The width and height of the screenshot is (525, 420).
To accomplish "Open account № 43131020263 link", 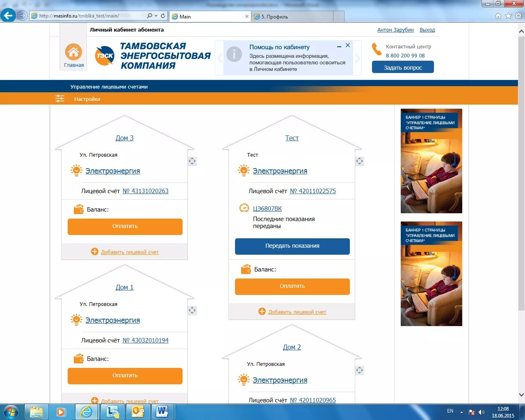I will click(146, 191).
